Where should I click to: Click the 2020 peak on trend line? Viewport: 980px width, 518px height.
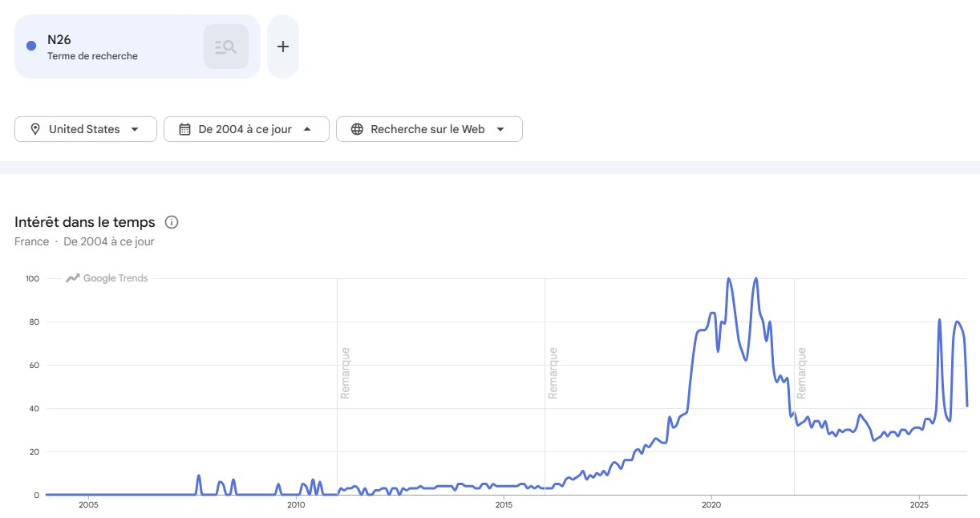pos(728,279)
